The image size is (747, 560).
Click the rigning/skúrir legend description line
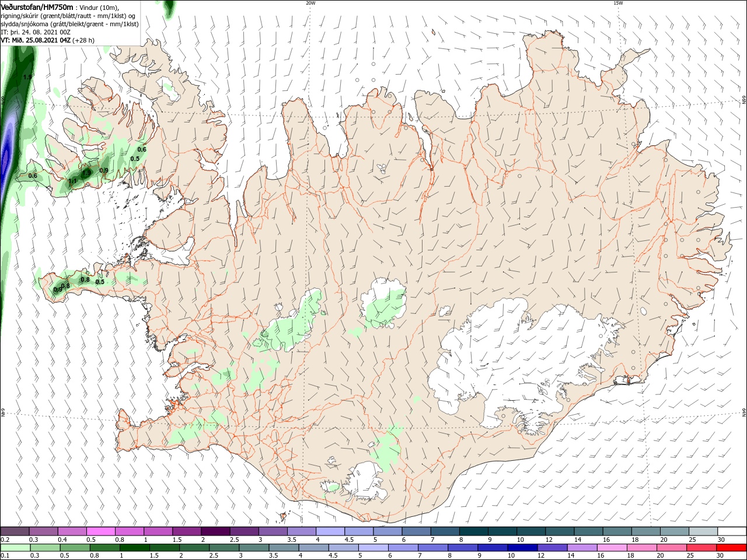[x=68, y=16]
